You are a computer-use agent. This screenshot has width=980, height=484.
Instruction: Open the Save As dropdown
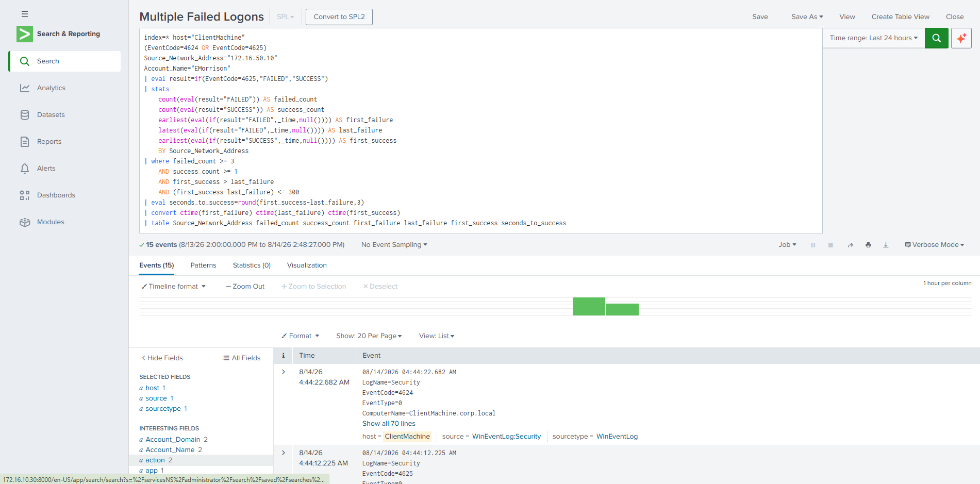click(x=807, y=17)
